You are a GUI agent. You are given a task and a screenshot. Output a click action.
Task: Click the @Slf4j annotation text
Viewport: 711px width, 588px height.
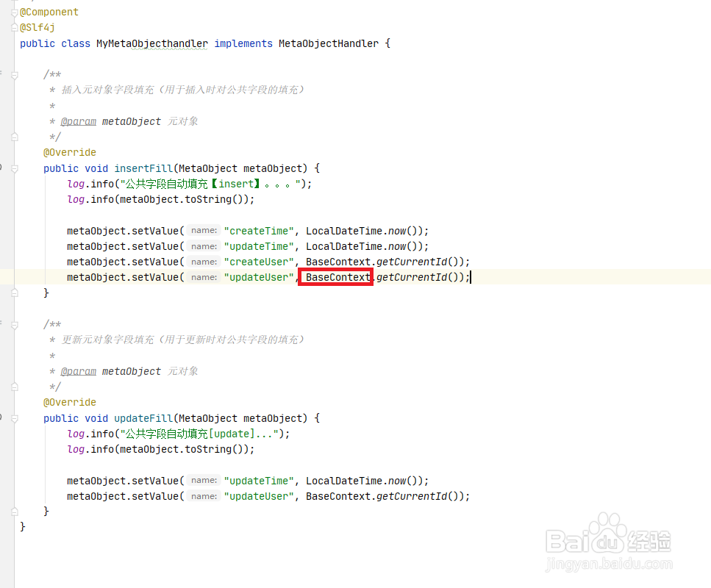point(37,28)
